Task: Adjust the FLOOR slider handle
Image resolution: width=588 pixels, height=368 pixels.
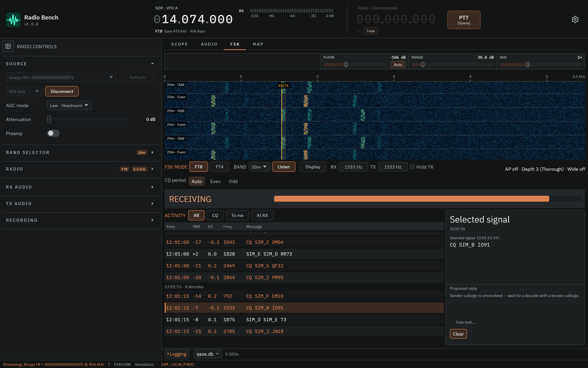Action: 346,65
